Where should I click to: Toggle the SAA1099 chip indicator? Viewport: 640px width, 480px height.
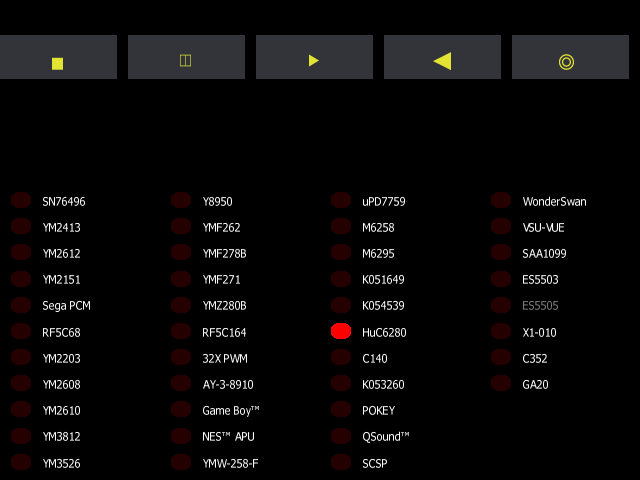(x=501, y=253)
